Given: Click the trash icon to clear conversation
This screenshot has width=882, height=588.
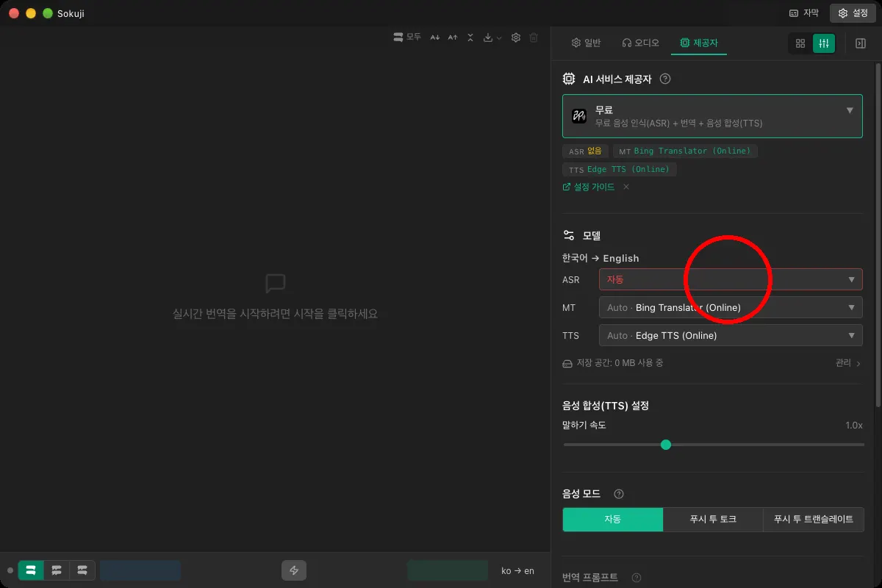Looking at the screenshot, I should point(534,37).
